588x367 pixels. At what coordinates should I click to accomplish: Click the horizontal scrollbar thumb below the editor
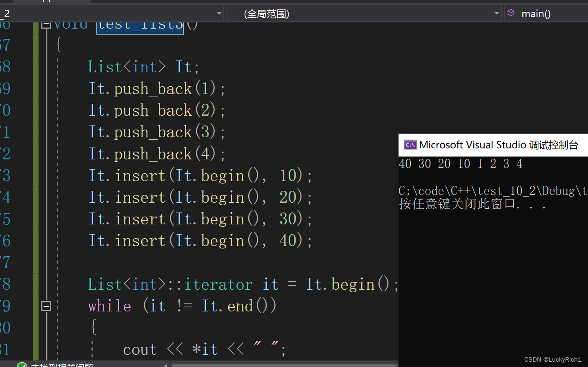coord(285,365)
